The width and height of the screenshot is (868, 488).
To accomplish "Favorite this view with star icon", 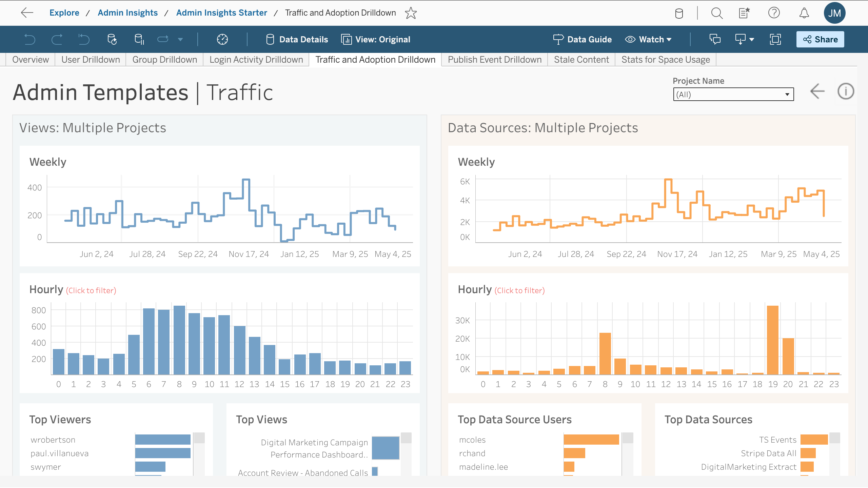I will pos(411,13).
